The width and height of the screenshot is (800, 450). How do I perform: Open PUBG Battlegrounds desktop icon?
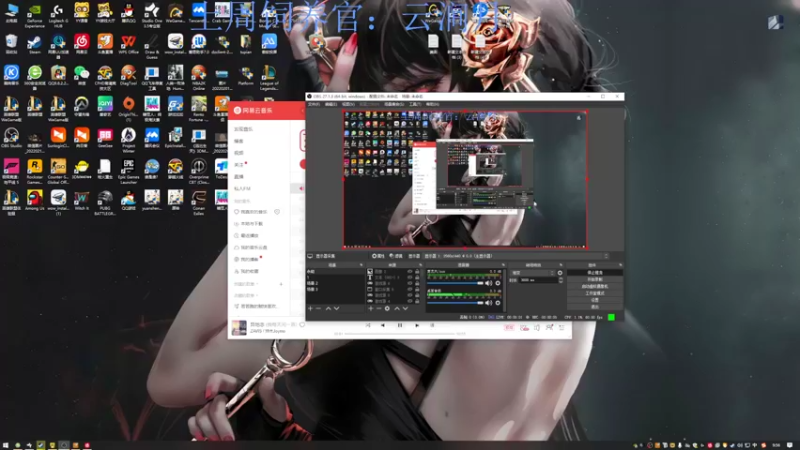tap(105, 203)
